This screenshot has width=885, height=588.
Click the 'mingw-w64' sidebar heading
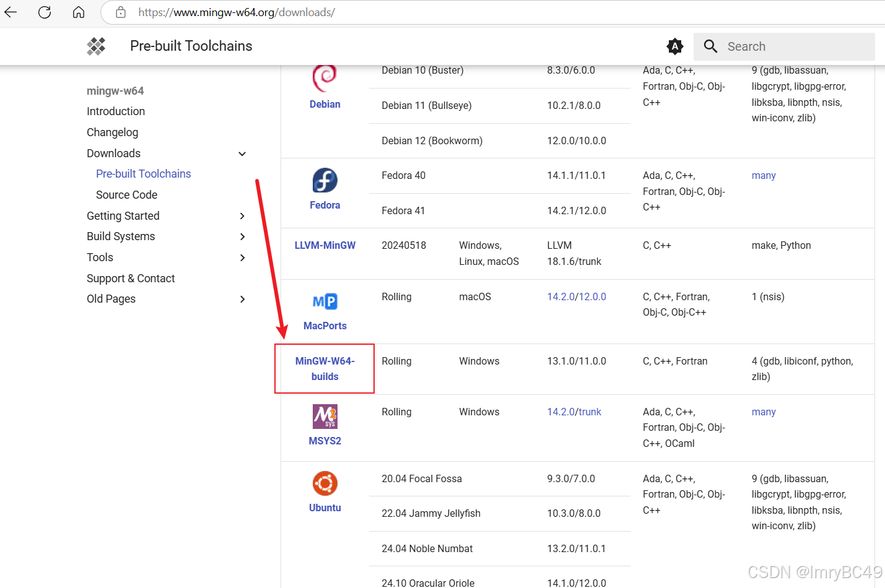[115, 91]
